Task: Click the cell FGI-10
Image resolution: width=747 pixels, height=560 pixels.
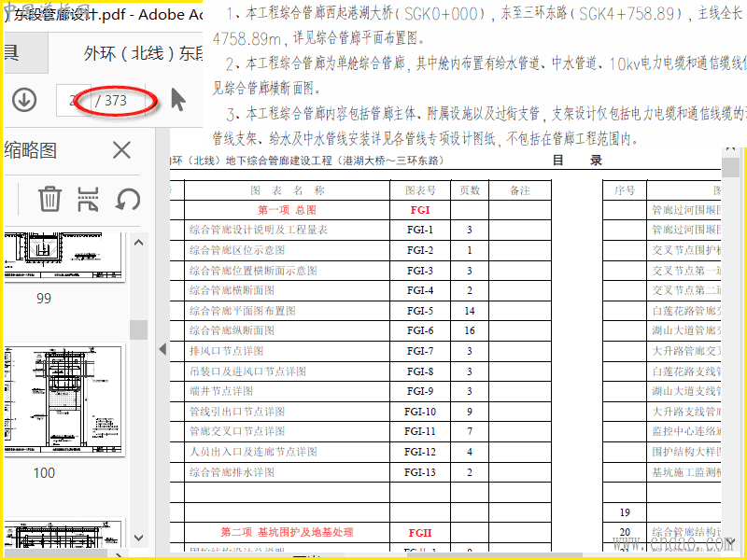Action: click(x=420, y=412)
